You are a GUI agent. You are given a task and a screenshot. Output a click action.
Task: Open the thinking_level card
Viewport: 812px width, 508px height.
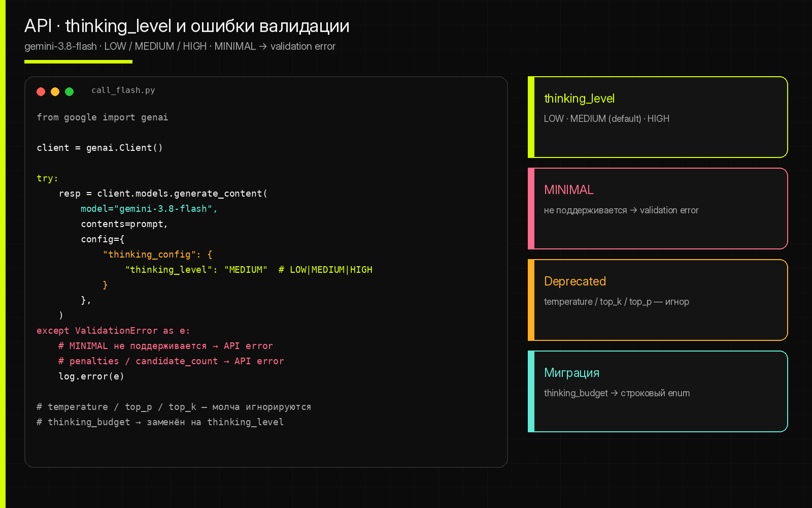(658, 117)
